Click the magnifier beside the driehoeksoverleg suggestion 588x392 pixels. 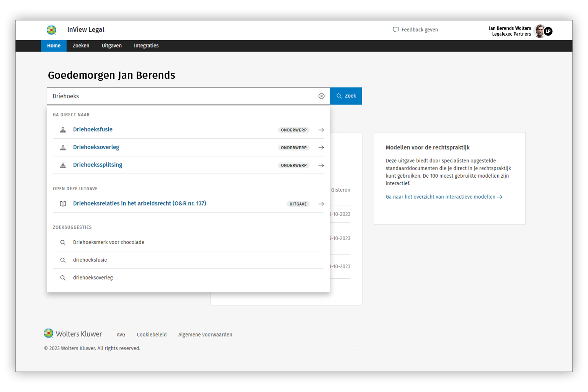[63, 278]
